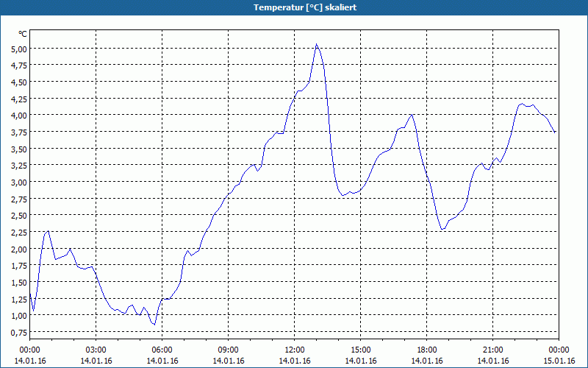Click the curve's highest peak above 5,00

[317, 44]
